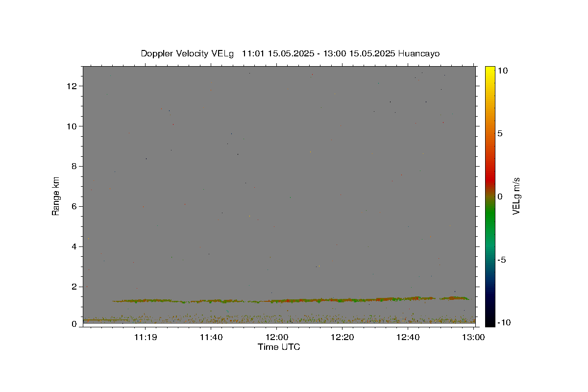The height and width of the screenshot is (392, 588).
Task: Click the '12:20' time tick label
Action: [x=342, y=337]
